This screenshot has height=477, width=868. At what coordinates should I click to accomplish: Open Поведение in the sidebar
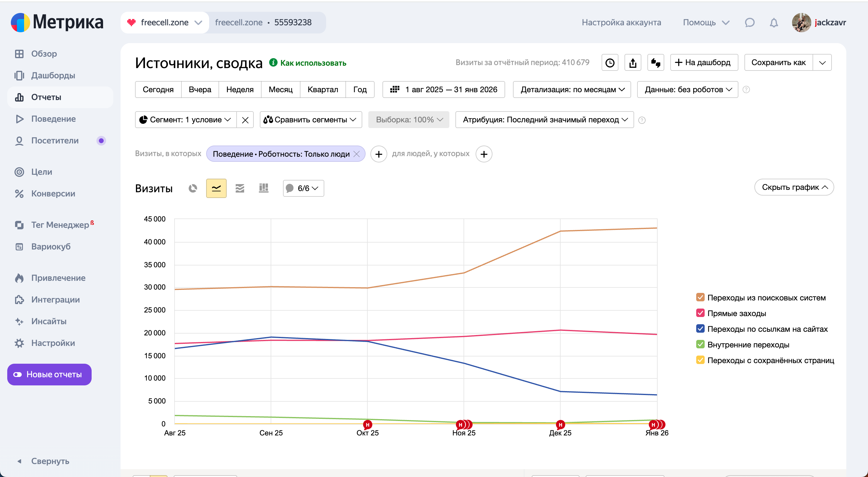[53, 119]
